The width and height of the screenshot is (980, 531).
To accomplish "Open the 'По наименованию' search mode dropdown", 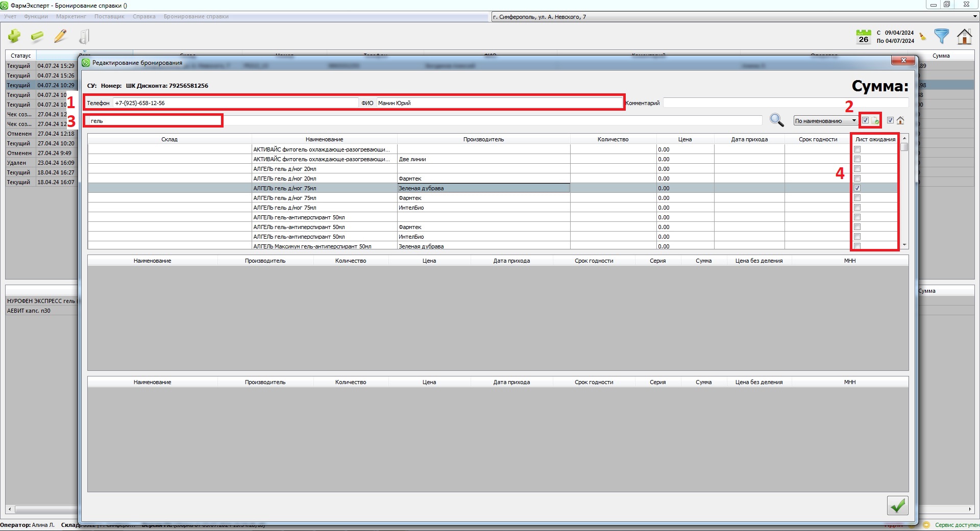I will (x=825, y=121).
